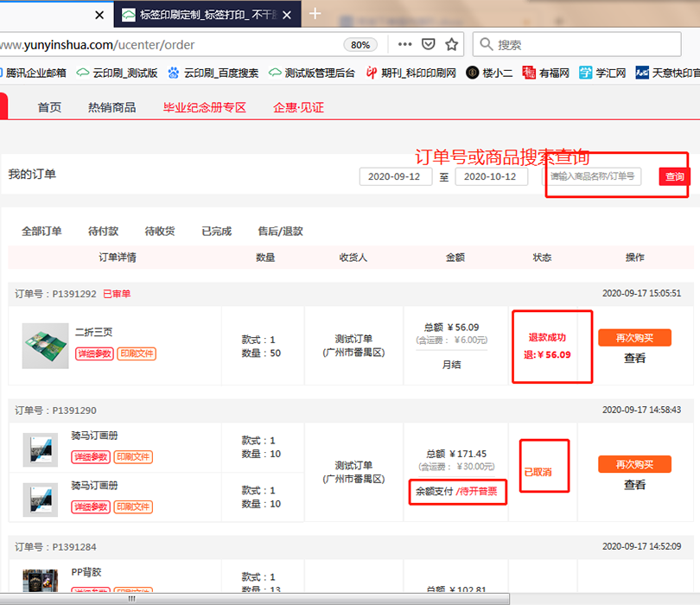
Task: Open a new browser tab with plus icon
Action: (315, 14)
